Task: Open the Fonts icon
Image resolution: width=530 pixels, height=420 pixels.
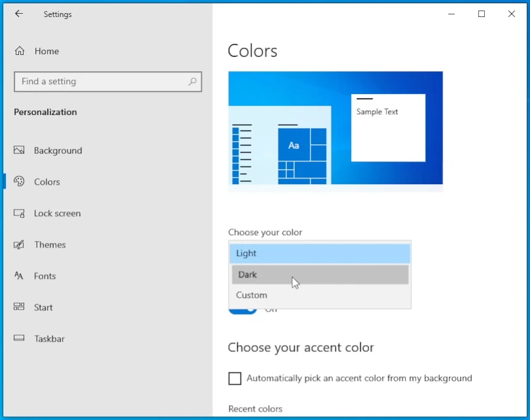Action: tap(19, 276)
